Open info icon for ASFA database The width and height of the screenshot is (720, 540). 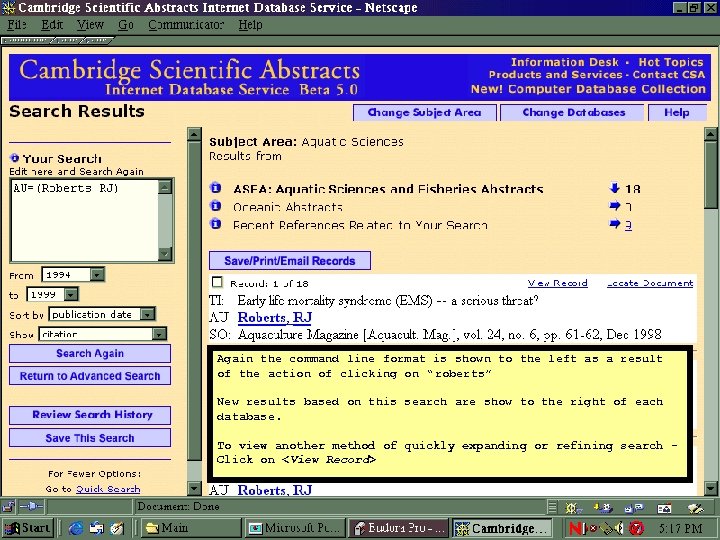[x=215, y=187]
